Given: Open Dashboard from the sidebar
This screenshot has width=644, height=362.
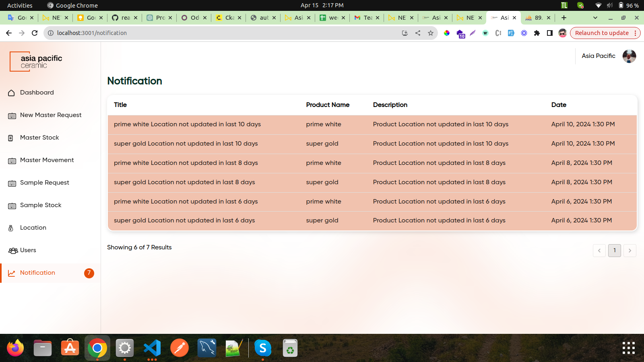Looking at the screenshot, I should point(37,93).
